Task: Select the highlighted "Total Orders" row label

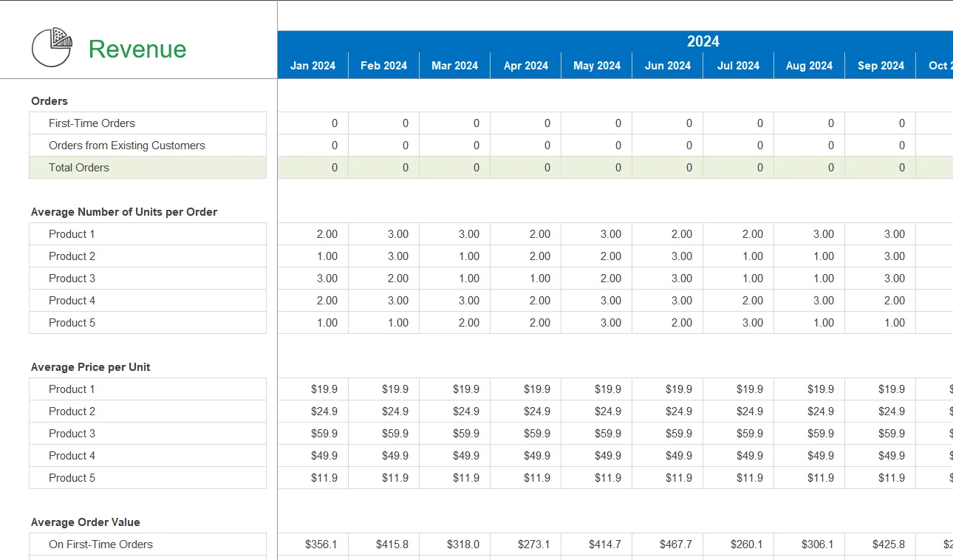Action: point(78,168)
